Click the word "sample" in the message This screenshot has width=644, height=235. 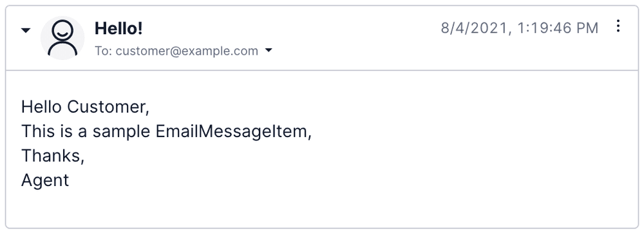[122, 132]
